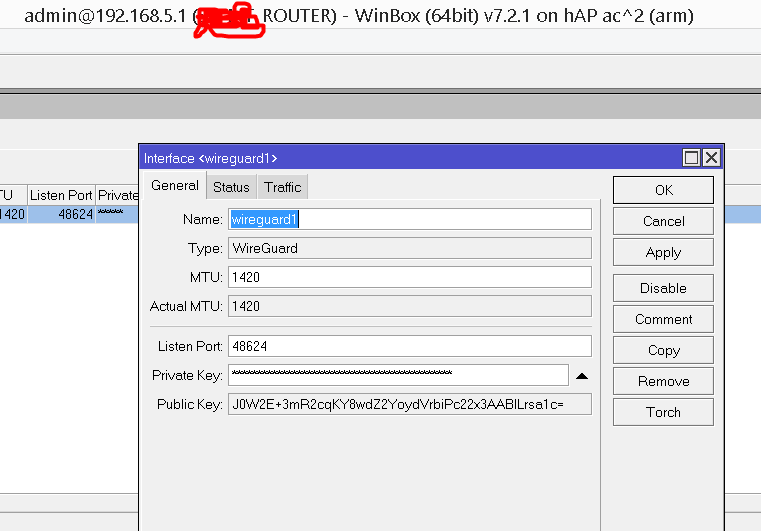Screen dimensions: 761x531
Task: Open the Traffic tab
Action: (x=282, y=187)
